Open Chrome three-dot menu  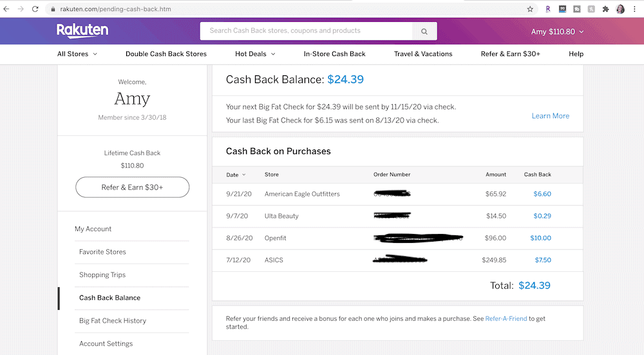click(x=635, y=8)
